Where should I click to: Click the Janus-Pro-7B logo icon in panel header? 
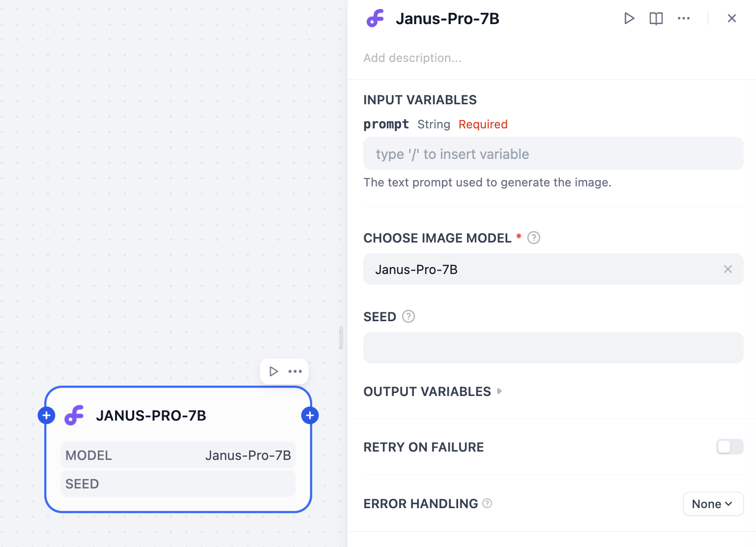(376, 19)
